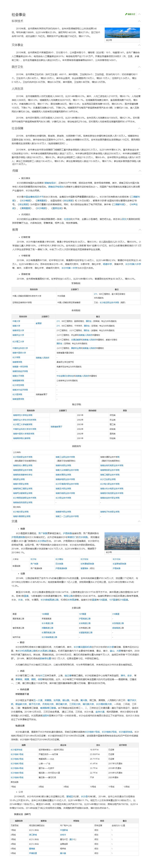Open 湖南工业职业技术学院 in 高职高专 list
Screen dimensions: 153x868
[x=65, y=457]
